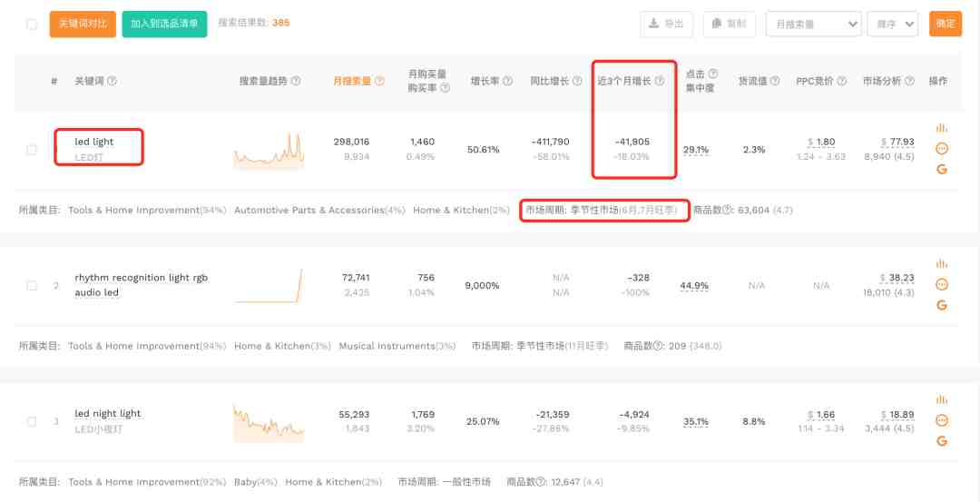Tick the checkbox for led night light row
The image size is (980, 502).
(31, 421)
